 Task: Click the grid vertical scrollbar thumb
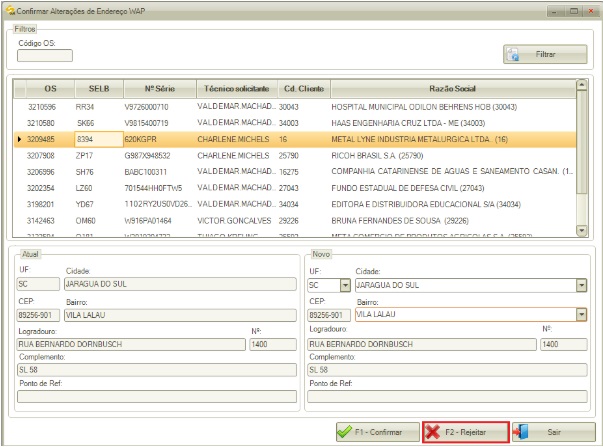(581, 142)
